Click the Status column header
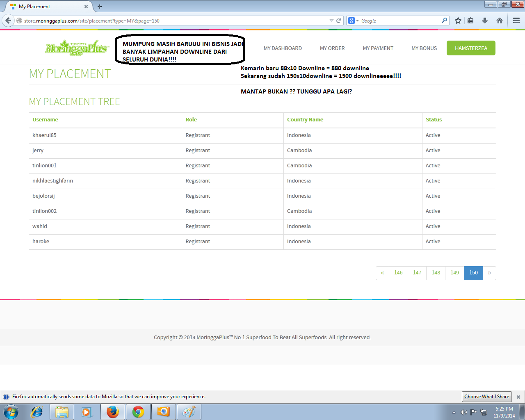The width and height of the screenshot is (525, 420). pos(434,120)
